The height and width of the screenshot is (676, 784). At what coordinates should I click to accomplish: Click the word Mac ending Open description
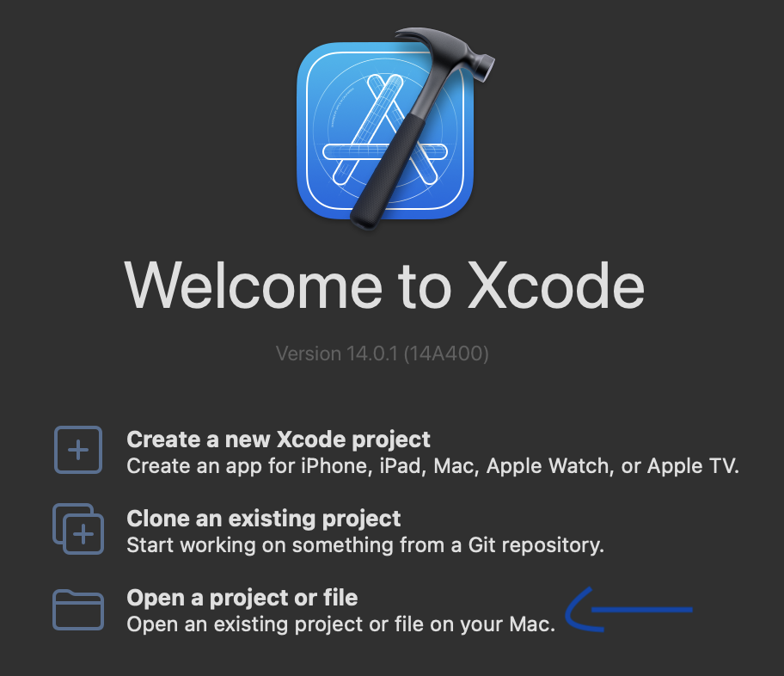(x=532, y=624)
